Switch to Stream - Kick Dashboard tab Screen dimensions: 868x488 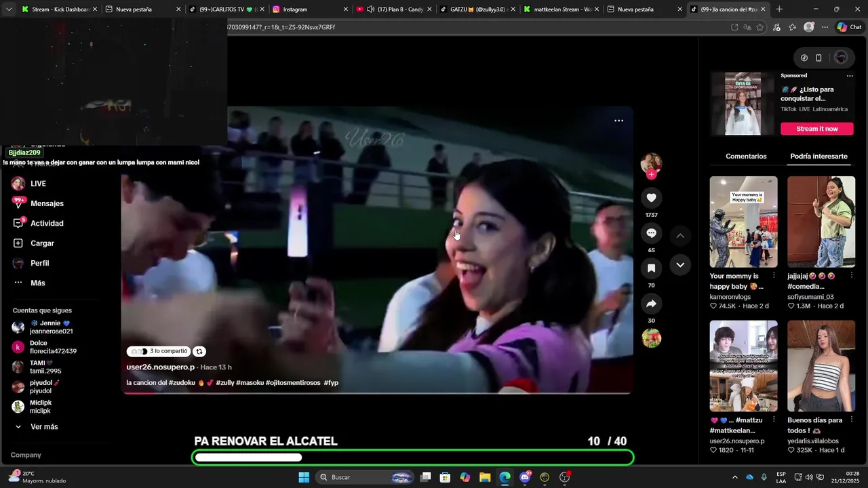point(60,9)
